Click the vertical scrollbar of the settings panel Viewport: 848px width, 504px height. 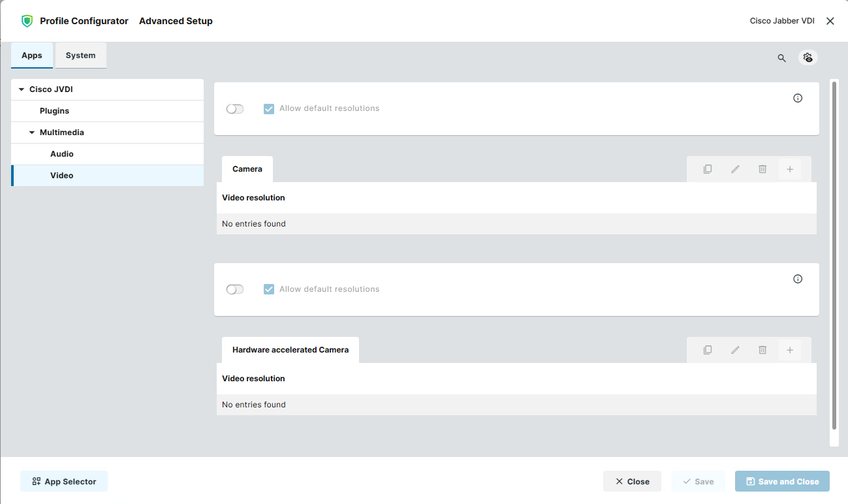[834, 255]
